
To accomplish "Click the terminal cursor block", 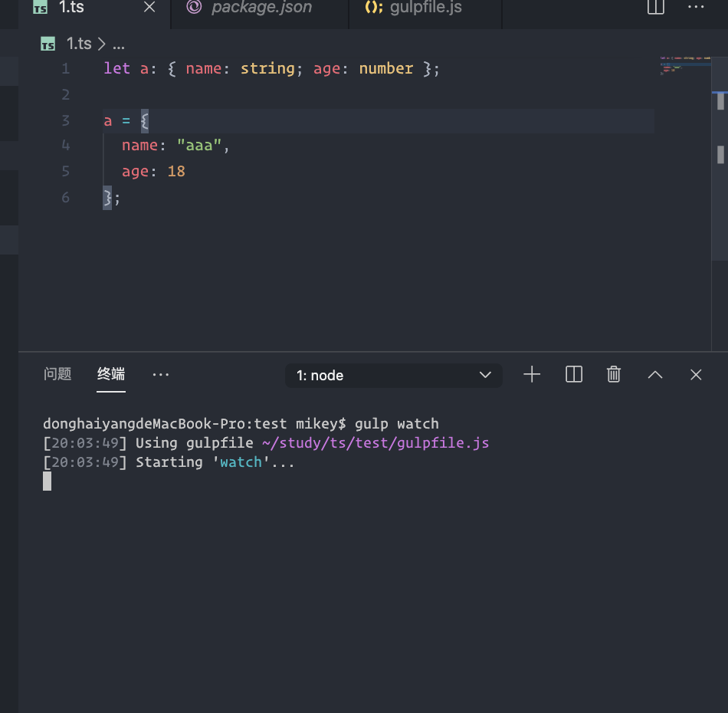I will pyautogui.click(x=47, y=481).
